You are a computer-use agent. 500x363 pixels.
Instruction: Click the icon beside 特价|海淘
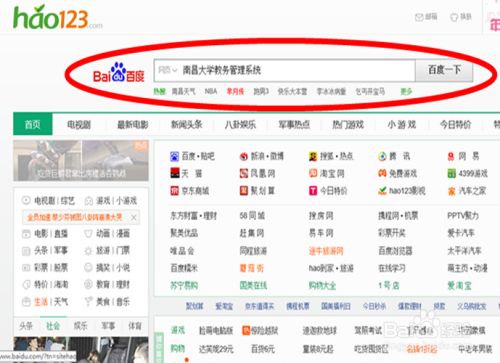26,284
